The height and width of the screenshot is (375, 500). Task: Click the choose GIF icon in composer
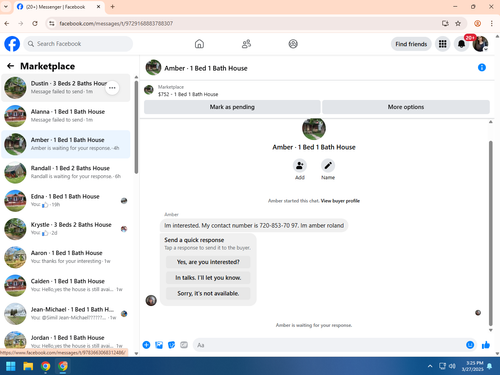point(184,345)
